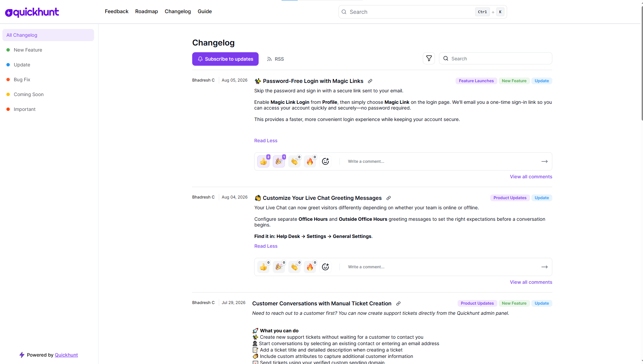Viewport: 643px width, 364px height.
Task: Click Update tag on Live Chat Greeting post
Action: (x=542, y=198)
